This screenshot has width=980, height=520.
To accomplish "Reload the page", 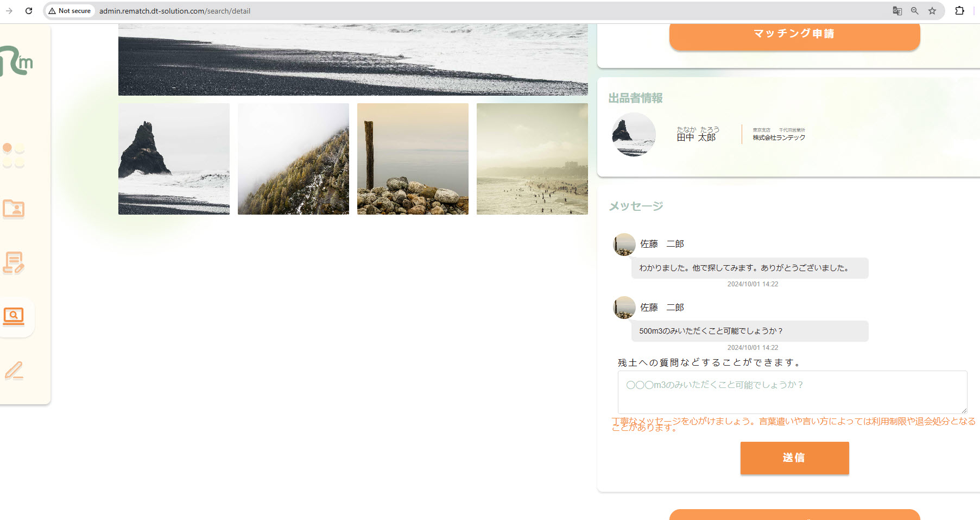I will 29,11.
